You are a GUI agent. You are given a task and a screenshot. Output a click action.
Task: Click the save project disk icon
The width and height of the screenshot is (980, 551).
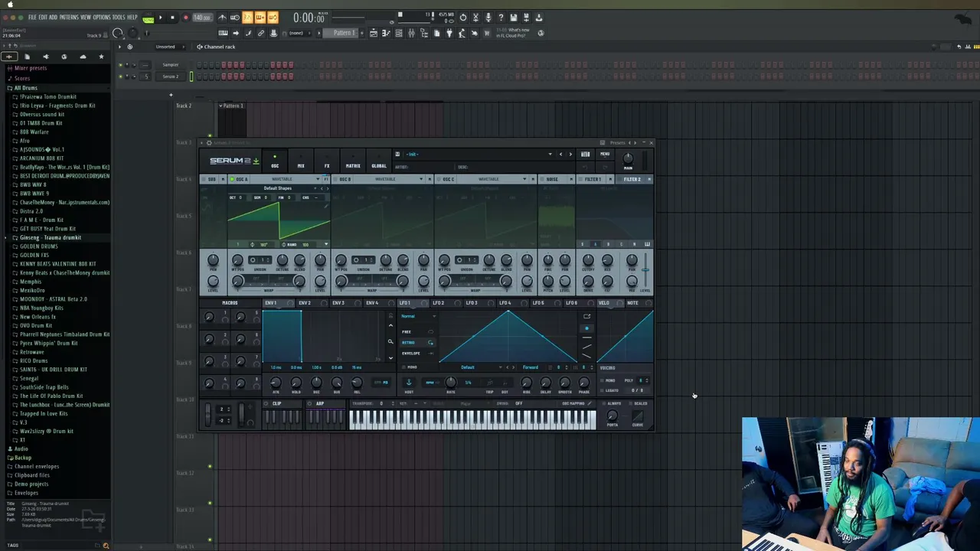513,17
